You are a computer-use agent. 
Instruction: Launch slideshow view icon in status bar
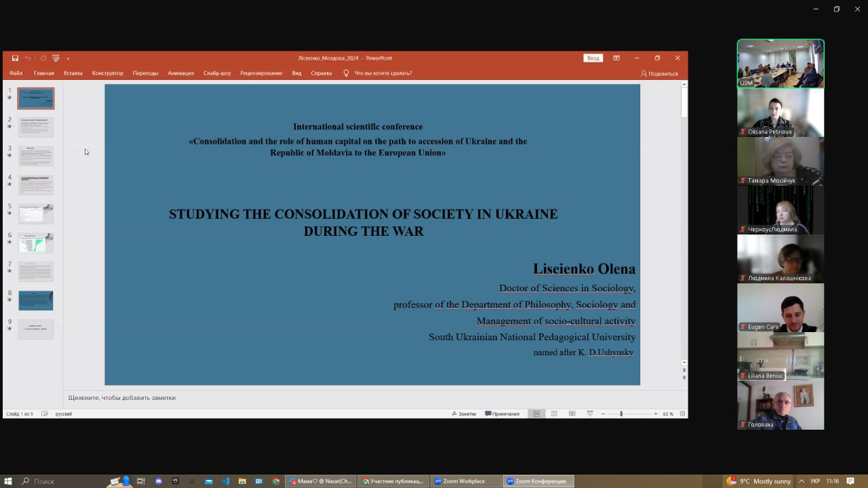point(590,413)
